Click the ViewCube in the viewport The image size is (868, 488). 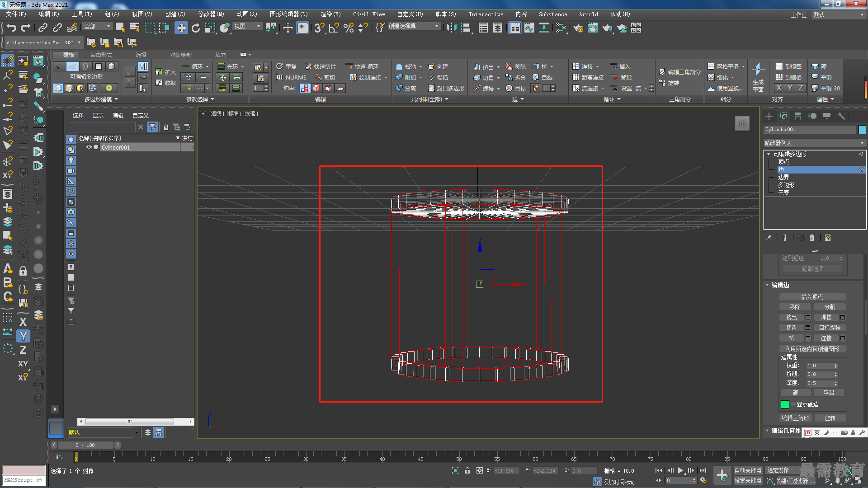pyautogui.click(x=742, y=123)
